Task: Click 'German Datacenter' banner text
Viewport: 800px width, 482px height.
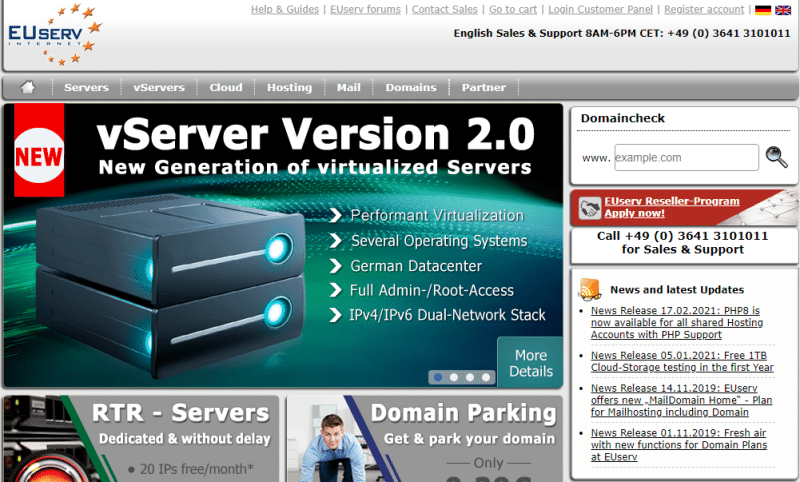Action: click(416, 266)
